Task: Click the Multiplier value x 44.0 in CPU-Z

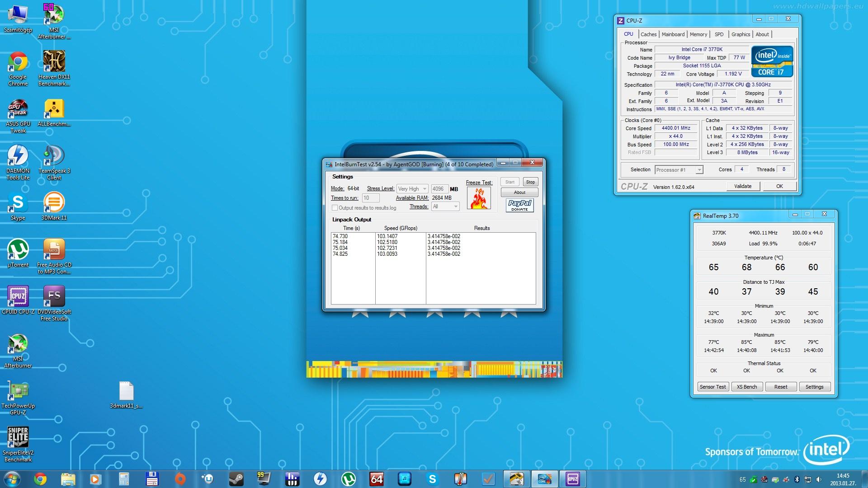Action: [x=676, y=136]
